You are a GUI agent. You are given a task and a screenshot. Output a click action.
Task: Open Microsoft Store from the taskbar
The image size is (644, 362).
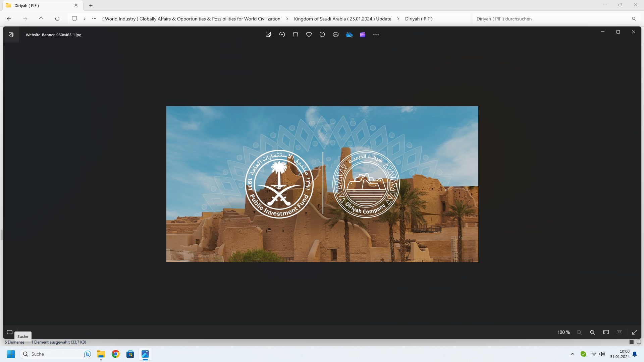click(x=130, y=354)
